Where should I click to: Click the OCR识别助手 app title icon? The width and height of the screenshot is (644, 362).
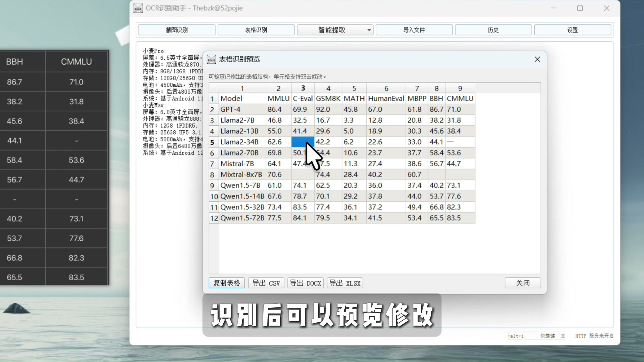pyautogui.click(x=138, y=8)
